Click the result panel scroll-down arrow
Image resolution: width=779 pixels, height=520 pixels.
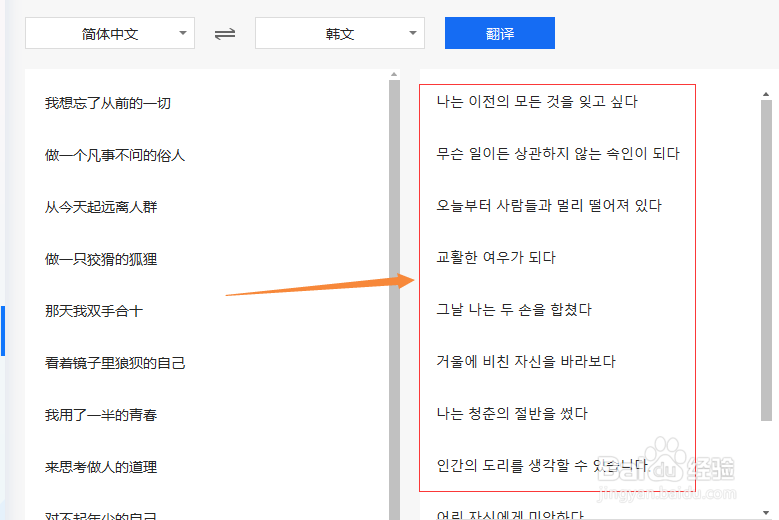pyautogui.click(x=766, y=513)
